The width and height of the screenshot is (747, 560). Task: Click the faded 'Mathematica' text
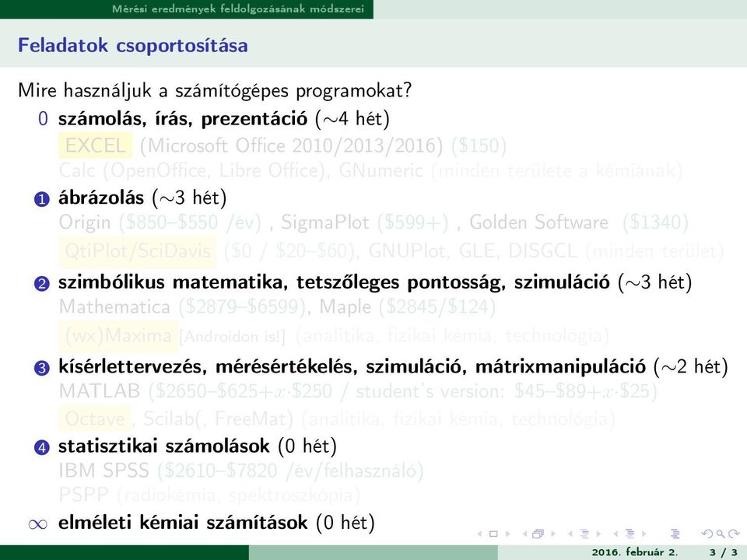pos(114,306)
